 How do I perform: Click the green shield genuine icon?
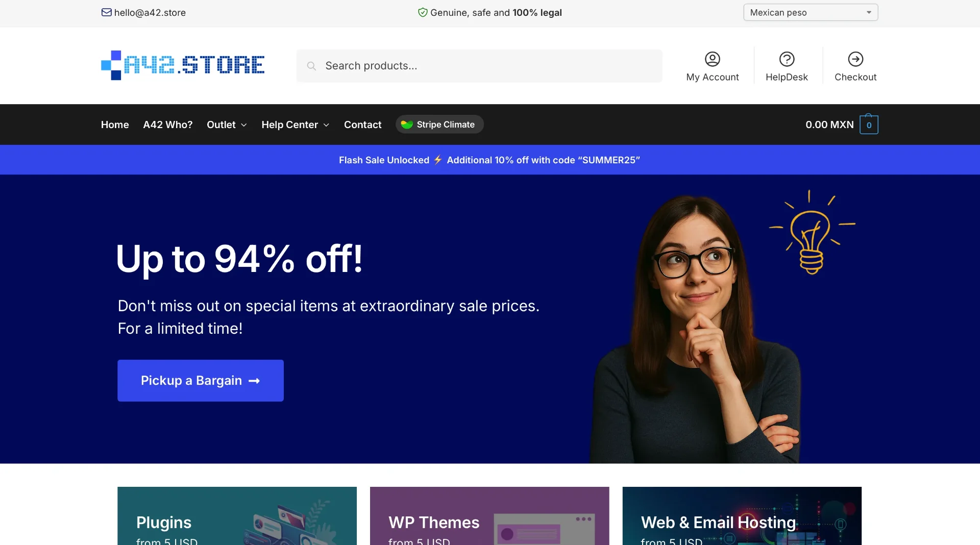click(x=423, y=12)
